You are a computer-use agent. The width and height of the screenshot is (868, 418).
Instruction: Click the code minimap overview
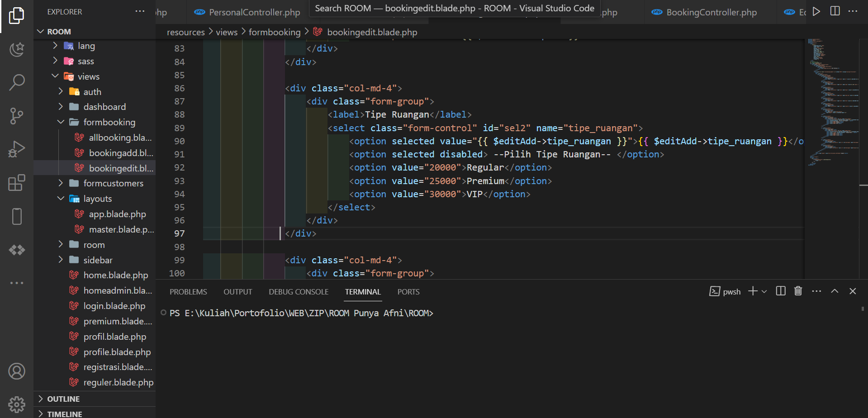[x=833, y=103]
